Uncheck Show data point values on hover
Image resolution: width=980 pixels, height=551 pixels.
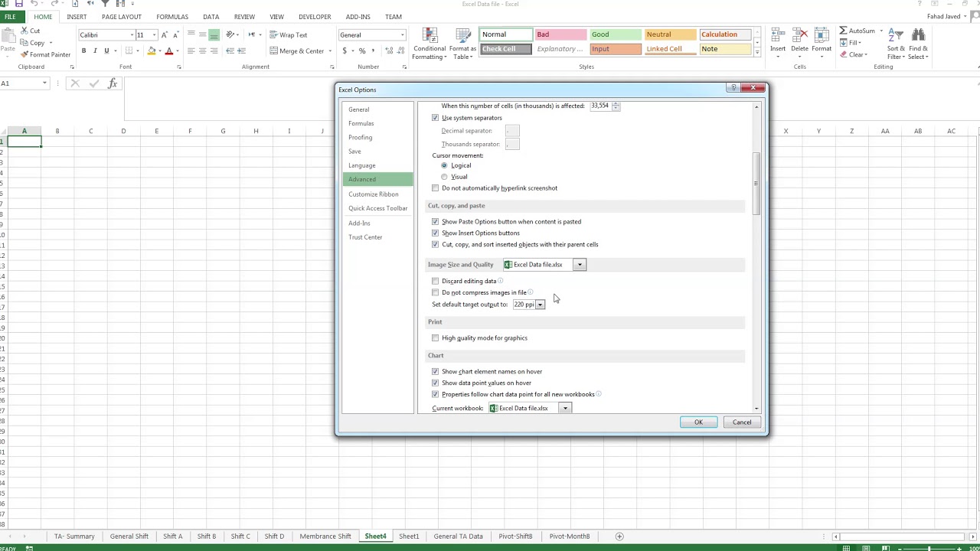[436, 383]
